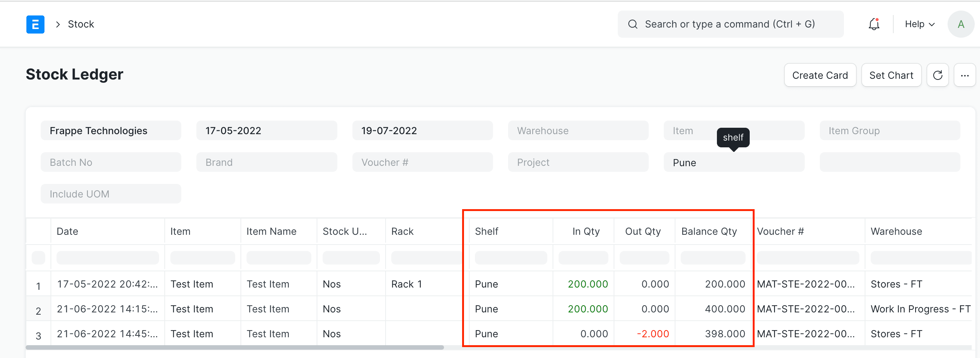The height and width of the screenshot is (358, 980).
Task: Edit the 19-07-2022 to-date filter
Action: click(422, 130)
